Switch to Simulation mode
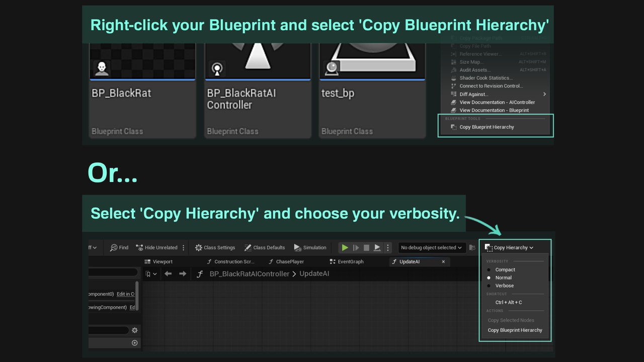This screenshot has height=362, width=644. [x=310, y=247]
